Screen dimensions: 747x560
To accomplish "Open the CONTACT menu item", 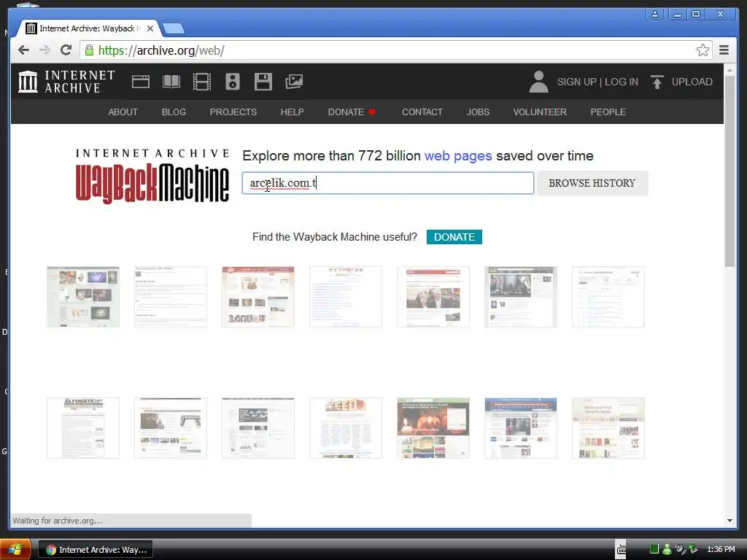I will [x=422, y=112].
